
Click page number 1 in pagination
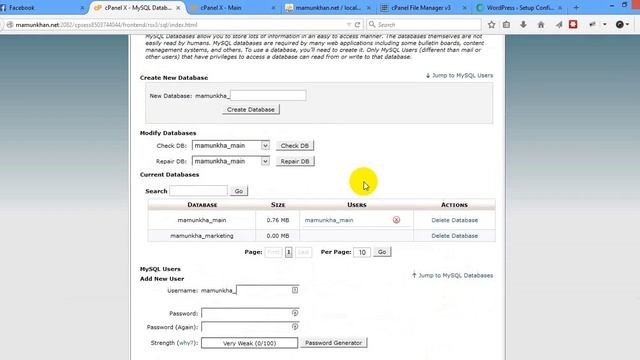289,252
